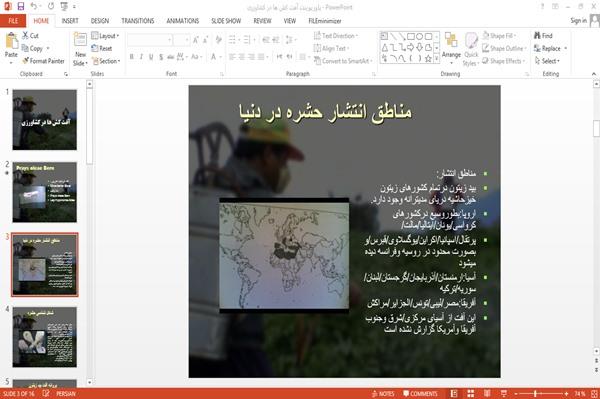Click the world map image on the slide
Viewport: 600px width, 399px height.
[x=284, y=255]
